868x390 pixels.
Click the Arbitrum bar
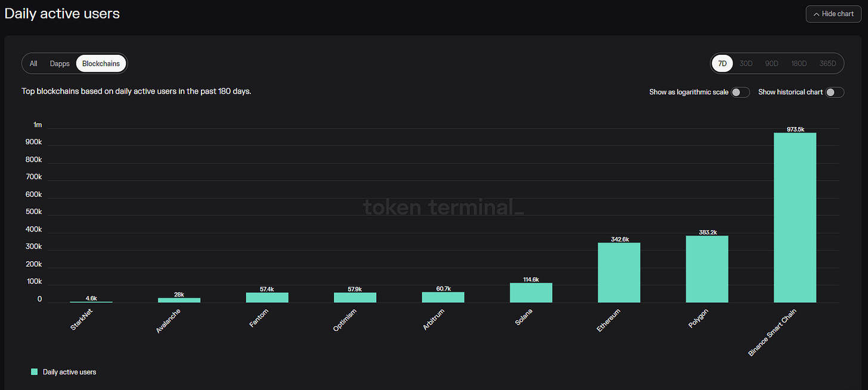tap(443, 297)
